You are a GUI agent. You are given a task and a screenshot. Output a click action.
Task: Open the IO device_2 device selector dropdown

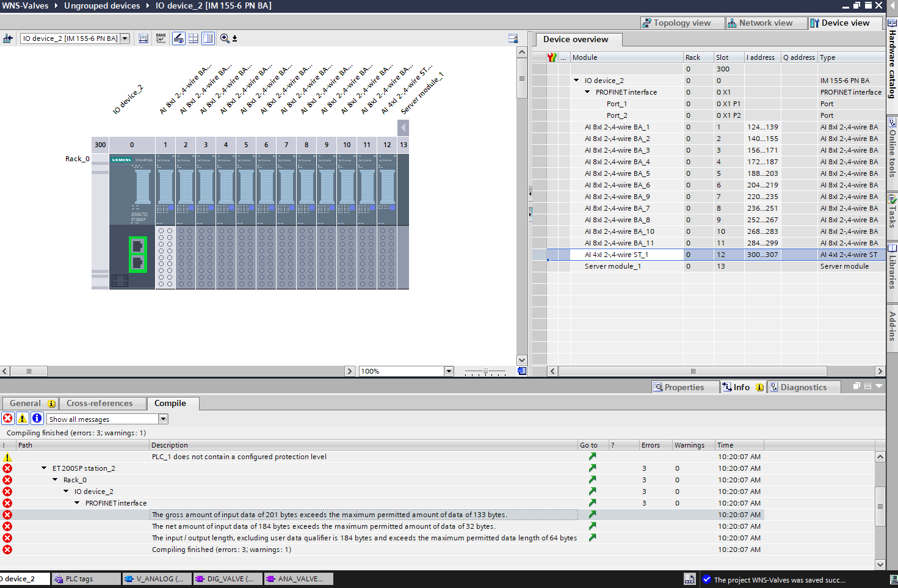tap(125, 38)
